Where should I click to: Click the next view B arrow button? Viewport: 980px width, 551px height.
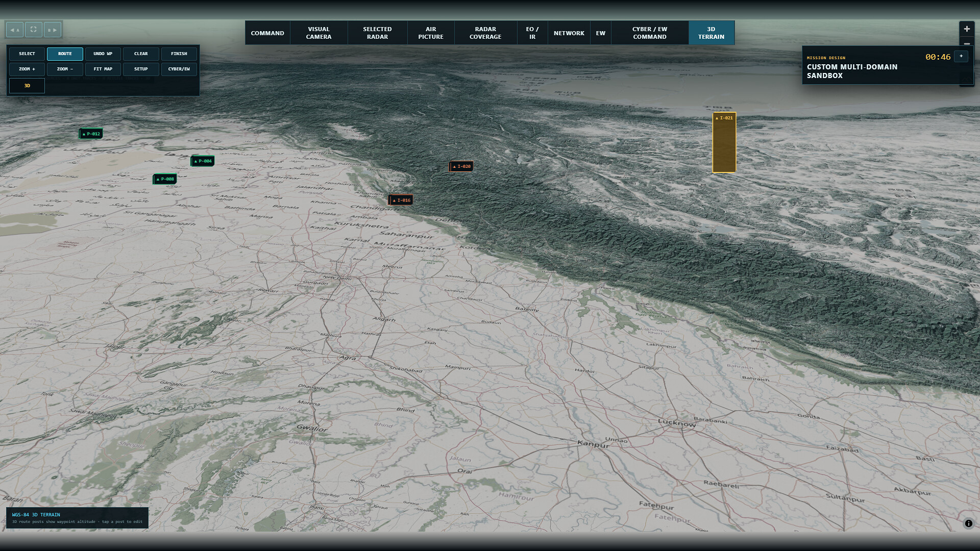[53, 30]
